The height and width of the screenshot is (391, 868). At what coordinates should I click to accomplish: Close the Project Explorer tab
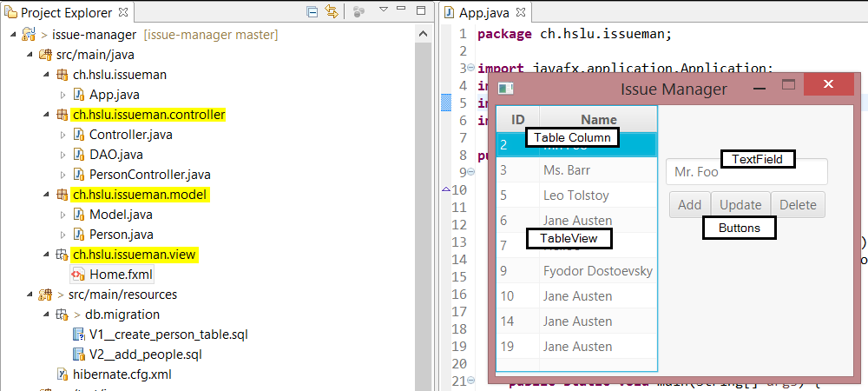[x=123, y=11]
